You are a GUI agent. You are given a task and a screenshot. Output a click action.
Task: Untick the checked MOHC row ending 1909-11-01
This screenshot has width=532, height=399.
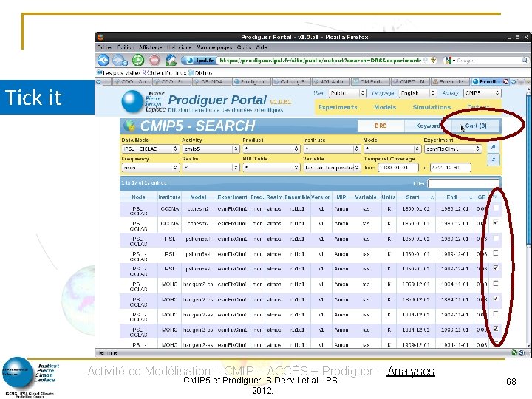point(496,328)
